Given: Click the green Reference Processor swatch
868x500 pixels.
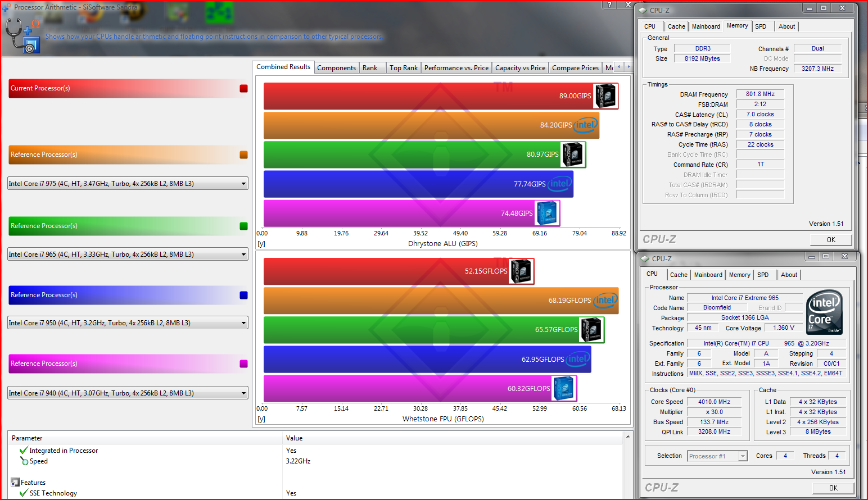Looking at the screenshot, I should click(243, 226).
